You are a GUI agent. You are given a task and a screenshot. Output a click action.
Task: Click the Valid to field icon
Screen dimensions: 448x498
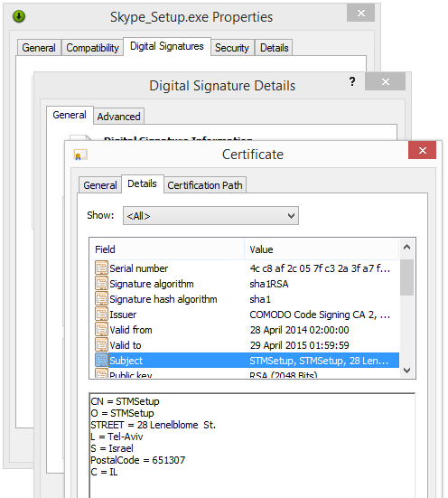click(101, 344)
